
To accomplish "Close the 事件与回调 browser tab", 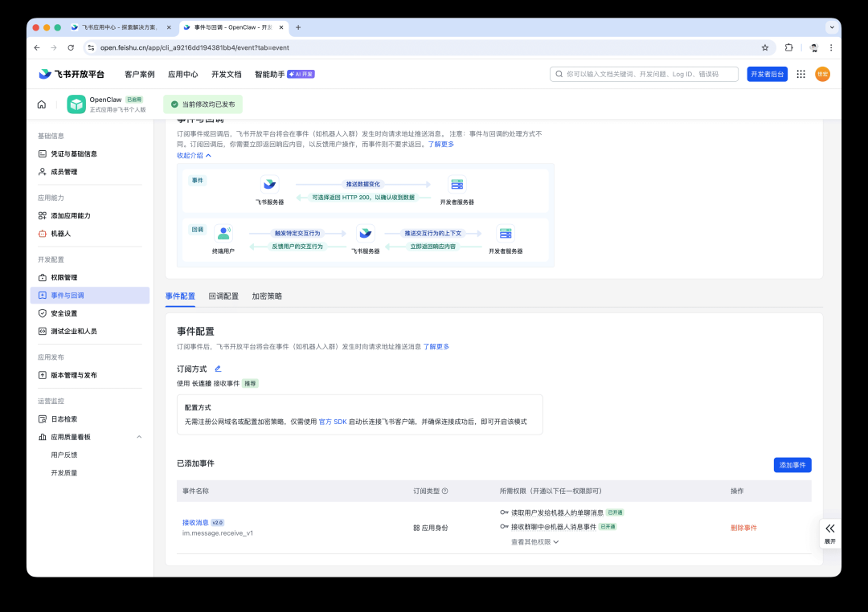I will point(281,27).
